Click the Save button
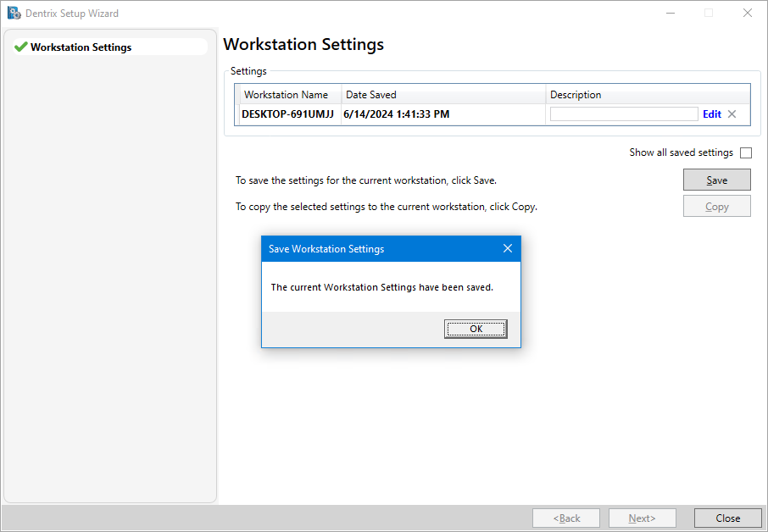The image size is (768, 532). (716, 180)
